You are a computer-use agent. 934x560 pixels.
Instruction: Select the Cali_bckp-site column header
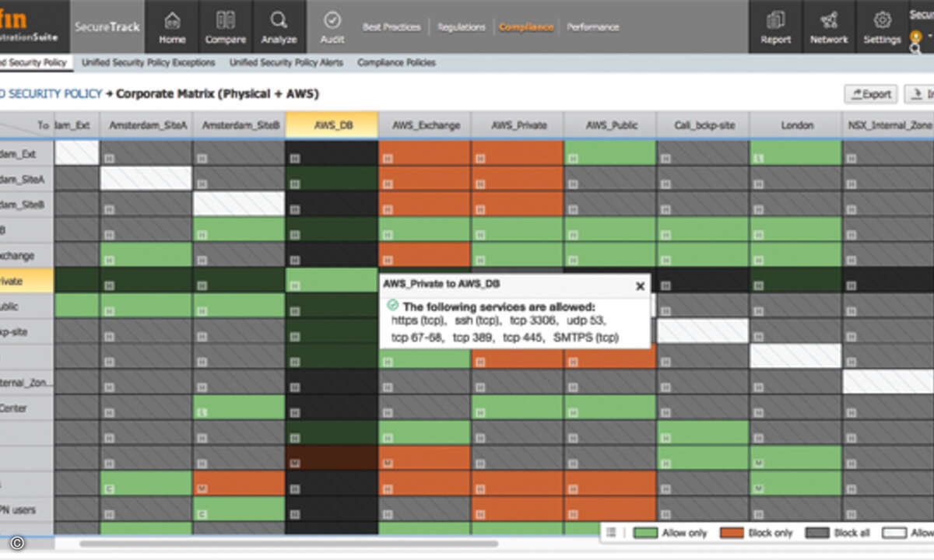coord(703,124)
